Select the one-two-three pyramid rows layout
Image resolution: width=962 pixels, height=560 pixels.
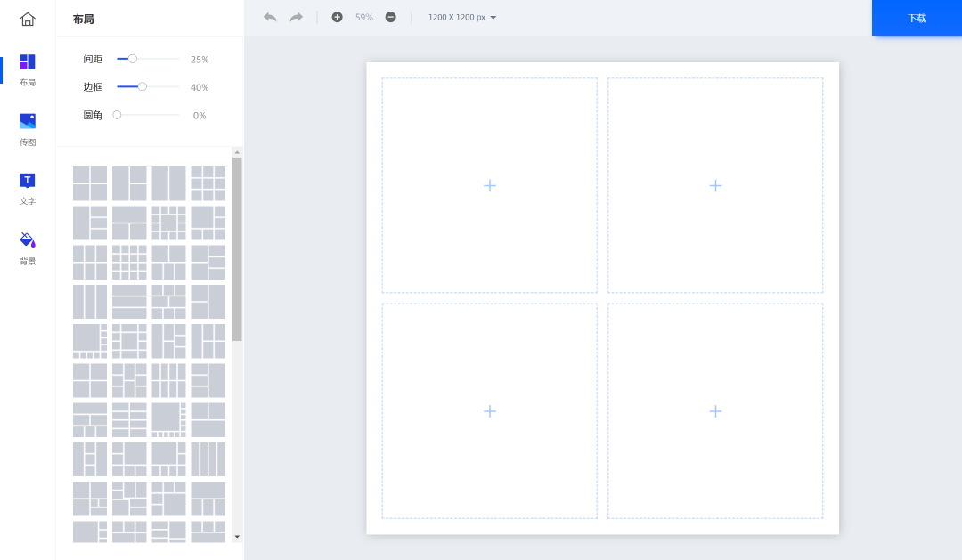[x=90, y=419]
